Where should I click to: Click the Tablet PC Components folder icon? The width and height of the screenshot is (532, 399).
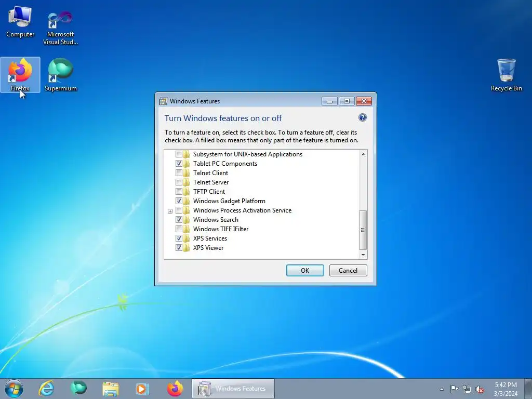(x=187, y=164)
